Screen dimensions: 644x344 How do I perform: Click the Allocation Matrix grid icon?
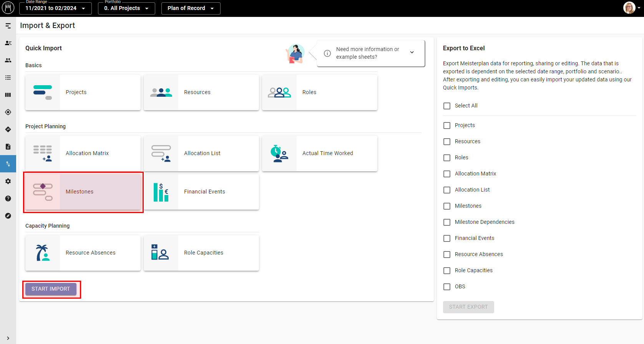(x=43, y=154)
